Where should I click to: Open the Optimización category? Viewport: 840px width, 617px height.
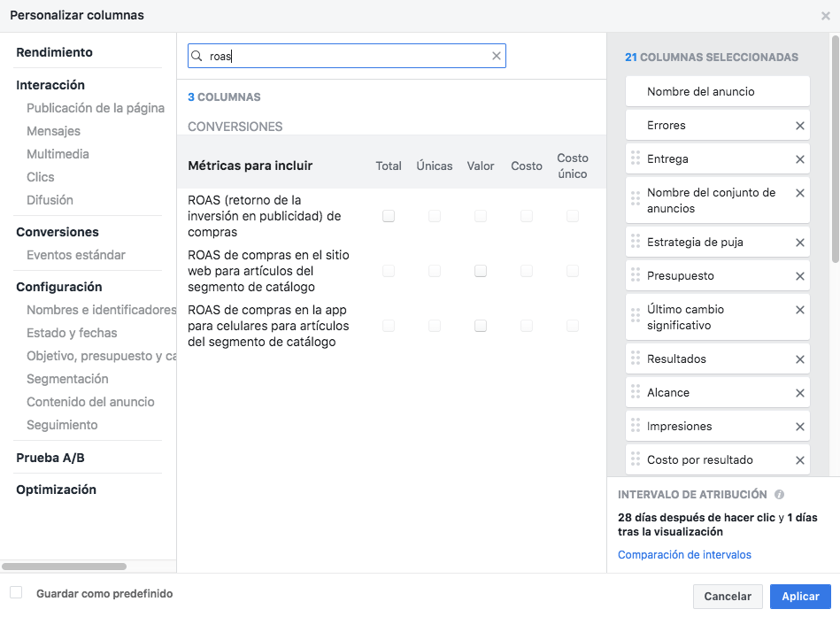coord(57,490)
